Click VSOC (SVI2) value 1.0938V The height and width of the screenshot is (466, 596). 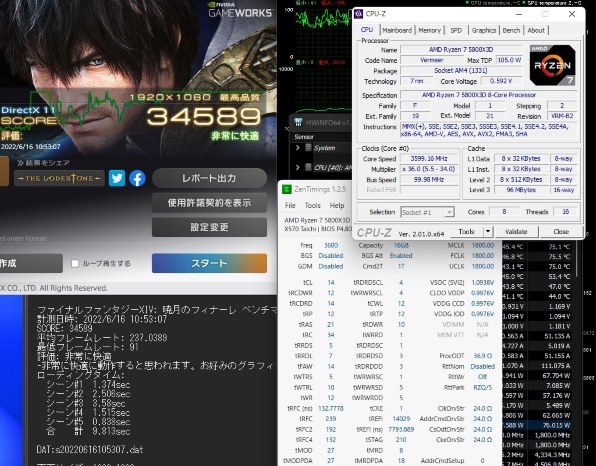483,282
